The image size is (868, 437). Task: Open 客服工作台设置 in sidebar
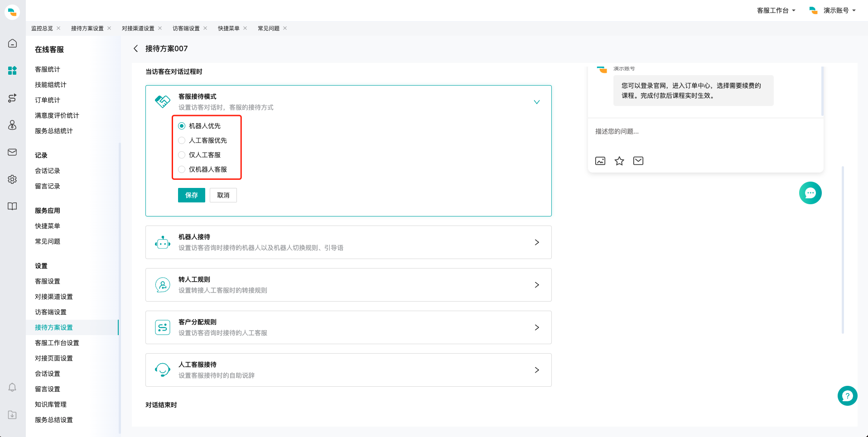tap(57, 343)
